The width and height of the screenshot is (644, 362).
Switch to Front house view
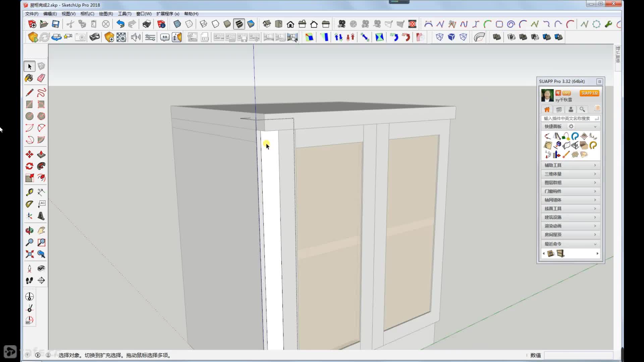coord(290,24)
